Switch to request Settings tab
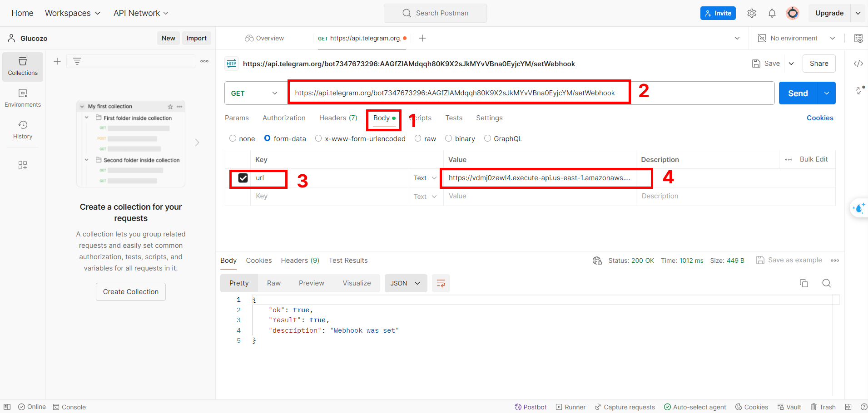The width and height of the screenshot is (868, 413). 489,118
